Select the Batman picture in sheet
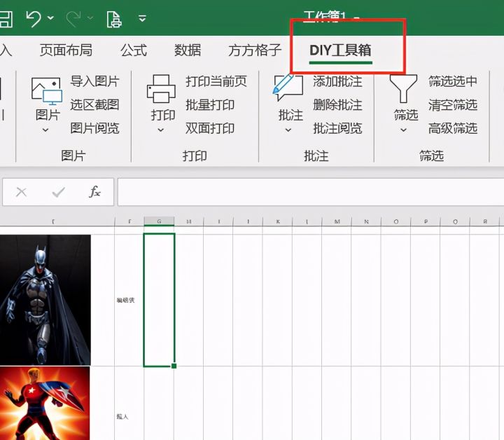Screen dimensions: 504x440 click(x=45, y=300)
